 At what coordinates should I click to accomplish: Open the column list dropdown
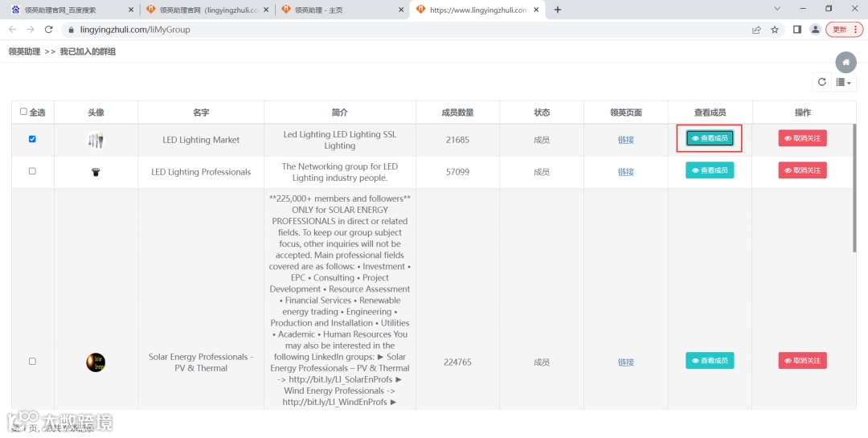844,82
